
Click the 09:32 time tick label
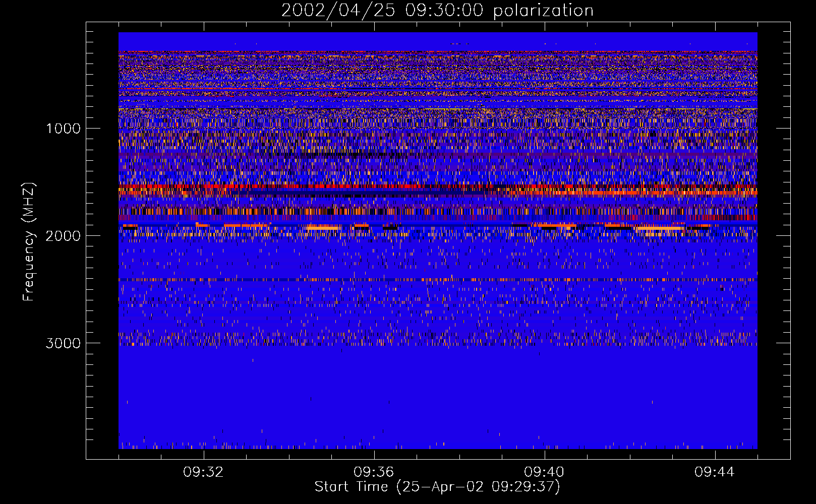pos(203,472)
